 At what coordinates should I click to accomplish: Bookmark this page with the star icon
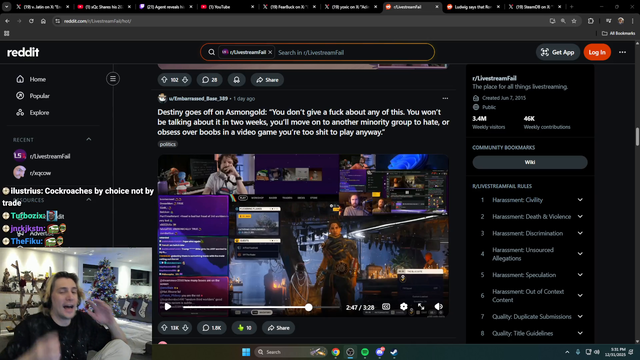(x=574, y=21)
